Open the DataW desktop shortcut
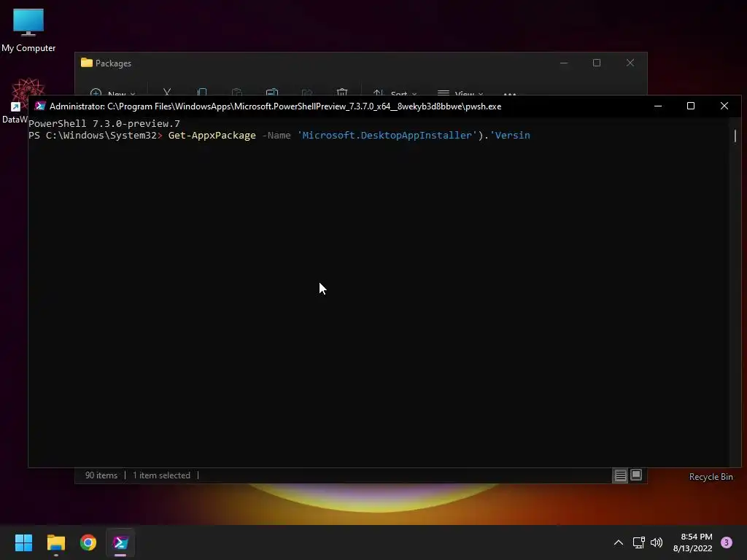This screenshot has width=747, height=560. click(15, 101)
